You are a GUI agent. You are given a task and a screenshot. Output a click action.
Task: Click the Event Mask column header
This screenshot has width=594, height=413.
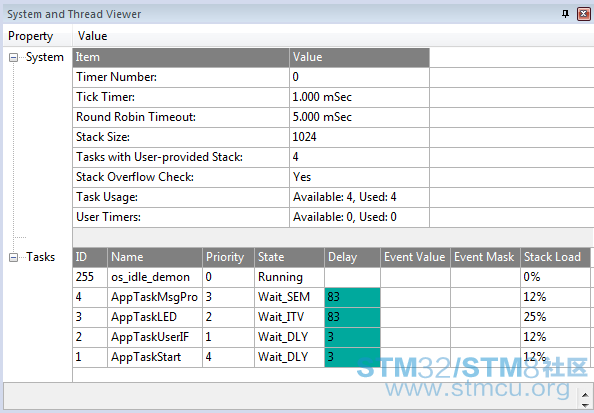pyautogui.click(x=485, y=257)
